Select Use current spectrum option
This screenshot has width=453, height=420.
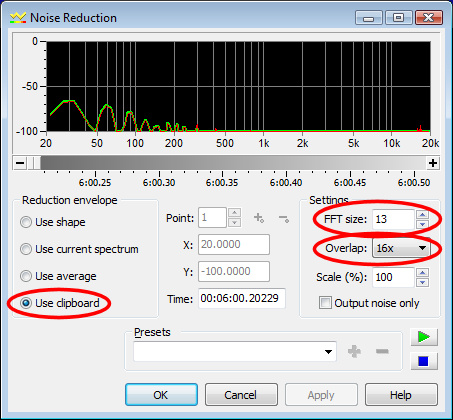click(79, 249)
